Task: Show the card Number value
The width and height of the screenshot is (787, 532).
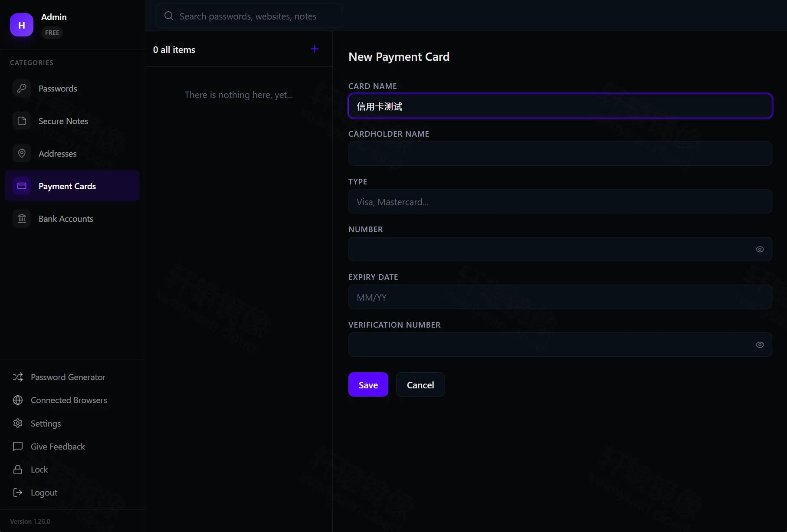Action: tap(760, 249)
